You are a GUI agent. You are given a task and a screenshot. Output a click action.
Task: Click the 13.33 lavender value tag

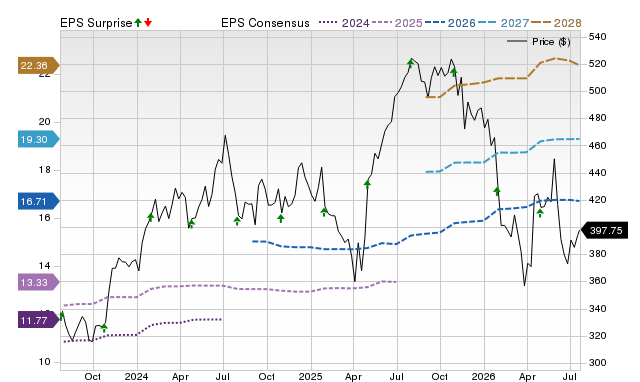(x=38, y=282)
